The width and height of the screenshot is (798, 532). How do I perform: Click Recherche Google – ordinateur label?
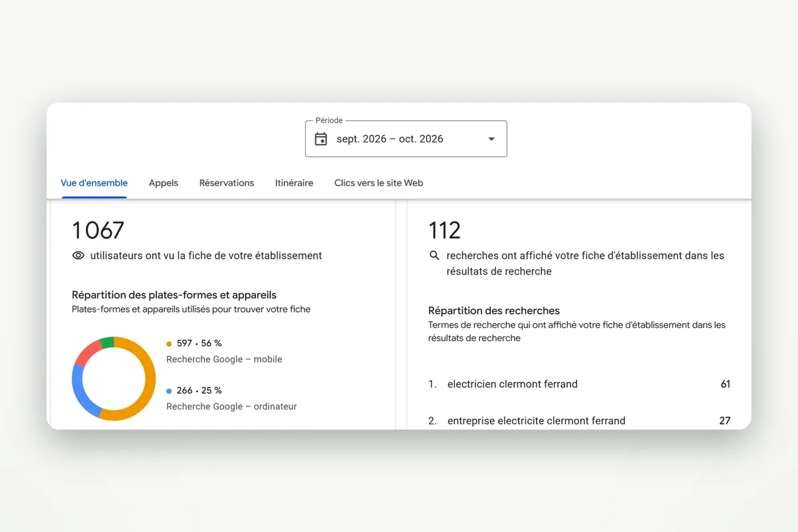pos(231,406)
